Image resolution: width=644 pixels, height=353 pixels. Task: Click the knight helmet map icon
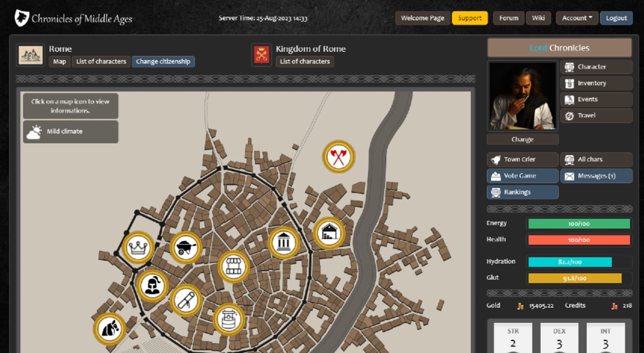152,286
